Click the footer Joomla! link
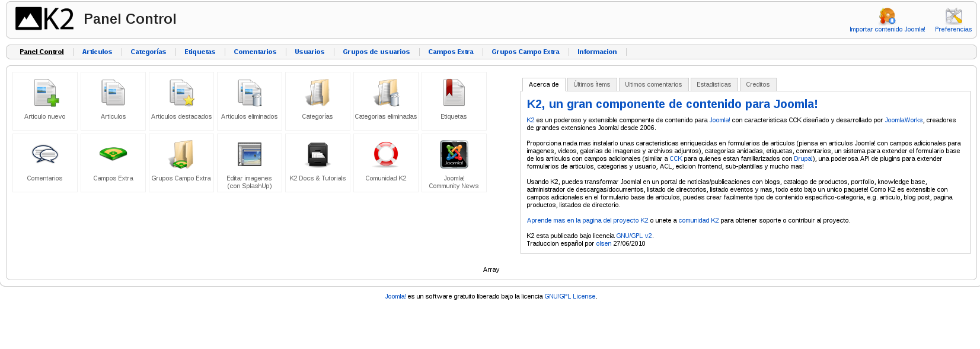 395,297
